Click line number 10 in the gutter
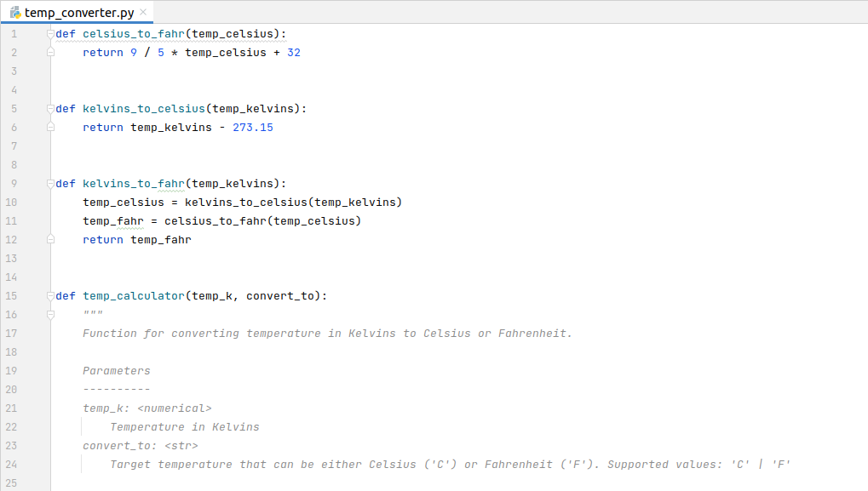 [11, 203]
